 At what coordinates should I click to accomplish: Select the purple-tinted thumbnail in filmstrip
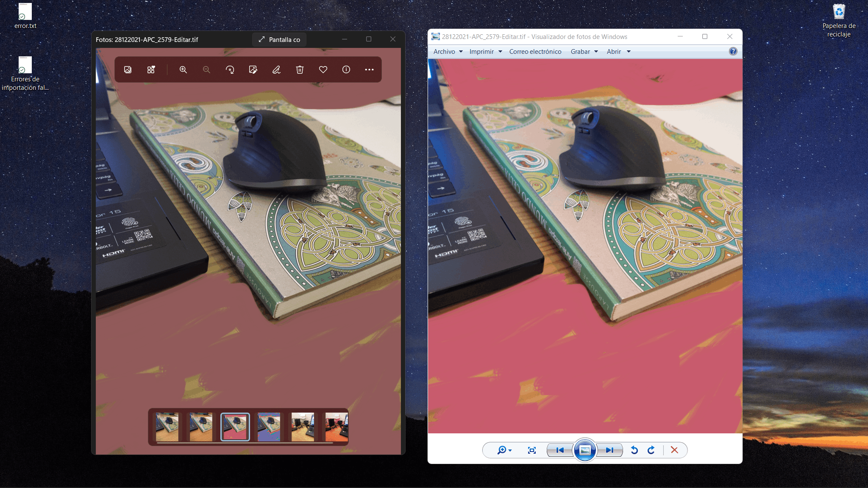(269, 427)
